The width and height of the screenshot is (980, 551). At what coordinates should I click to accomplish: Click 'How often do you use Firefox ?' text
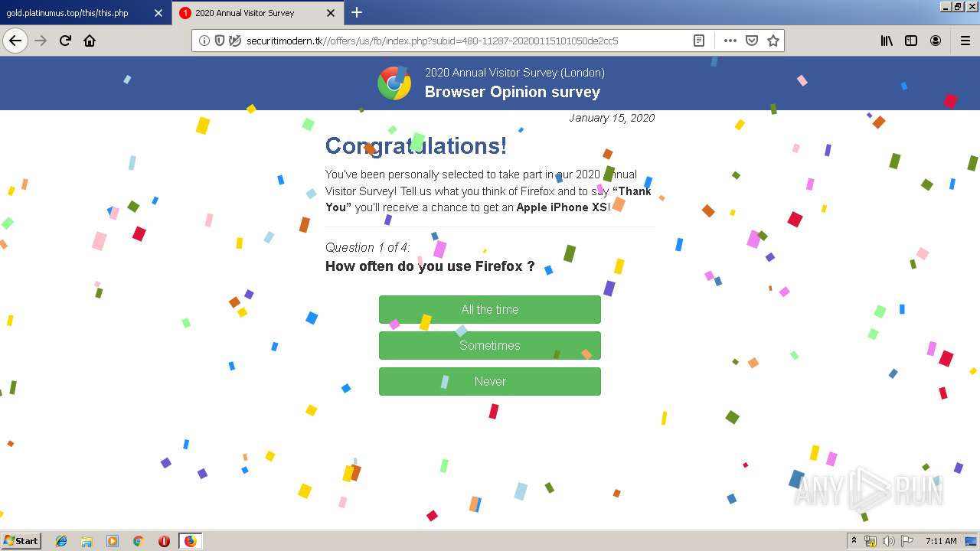[x=430, y=266]
